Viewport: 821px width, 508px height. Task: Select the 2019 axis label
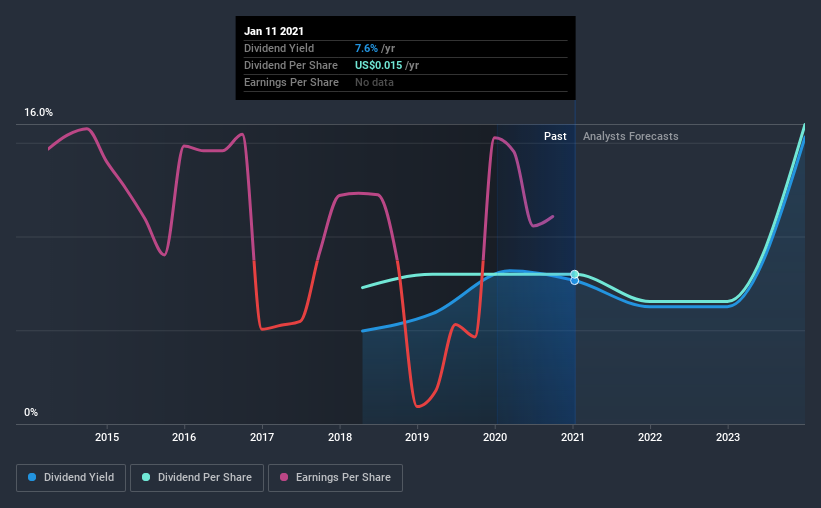click(x=417, y=437)
